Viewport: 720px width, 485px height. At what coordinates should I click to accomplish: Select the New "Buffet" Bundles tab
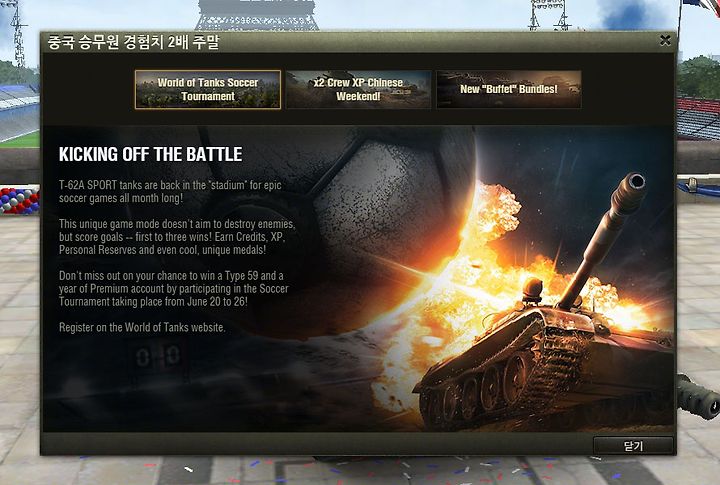[x=509, y=89]
